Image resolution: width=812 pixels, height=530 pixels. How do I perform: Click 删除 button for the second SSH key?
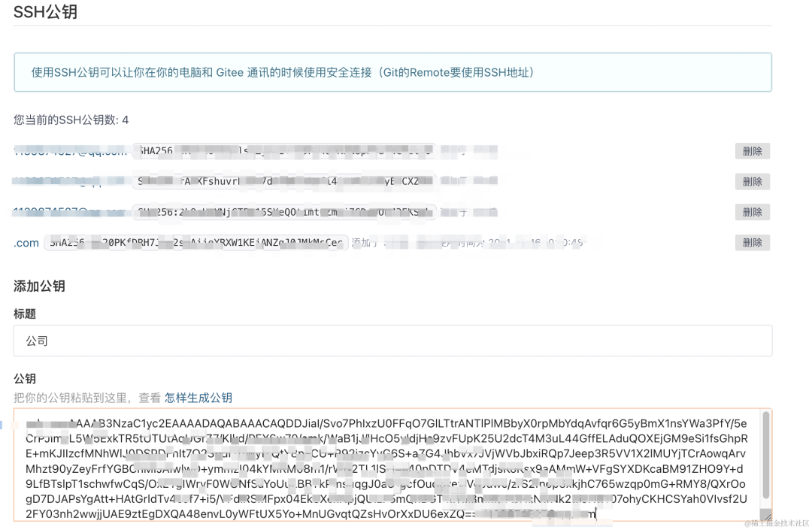click(x=752, y=182)
